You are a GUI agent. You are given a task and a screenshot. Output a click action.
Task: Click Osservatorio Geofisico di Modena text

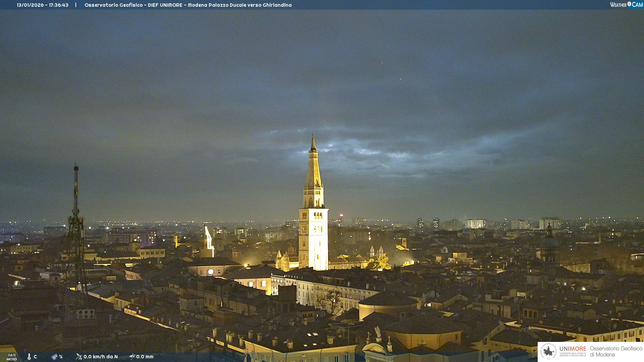coord(616,351)
